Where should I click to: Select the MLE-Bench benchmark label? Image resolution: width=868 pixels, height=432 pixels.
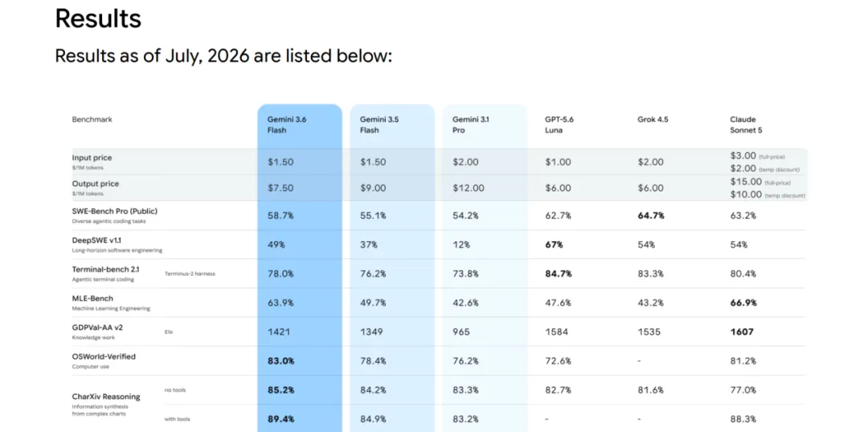point(92,298)
